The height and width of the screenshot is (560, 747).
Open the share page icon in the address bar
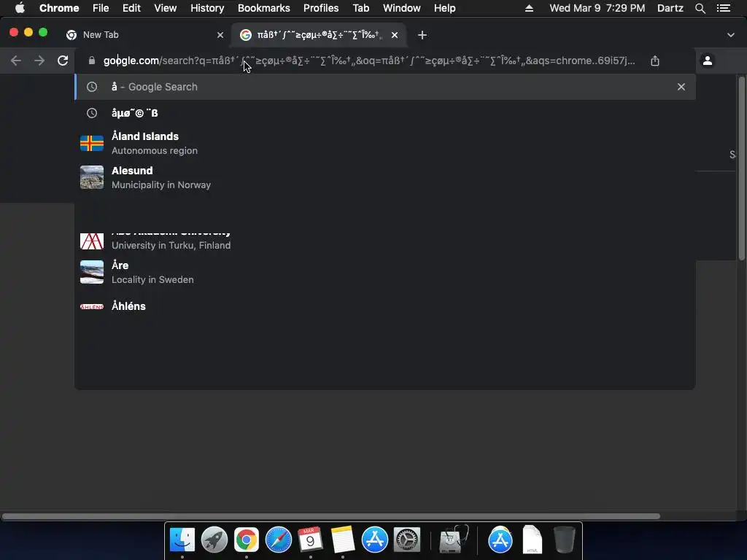click(x=655, y=61)
